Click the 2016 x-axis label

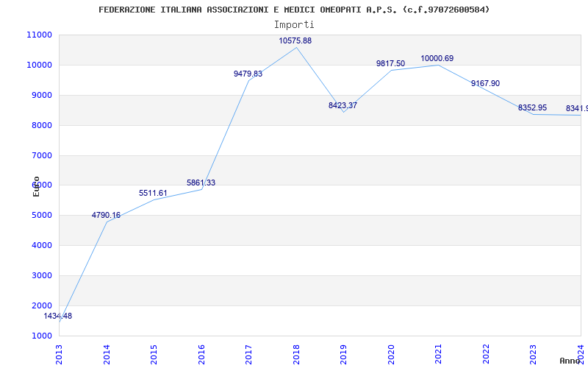pos(201,354)
